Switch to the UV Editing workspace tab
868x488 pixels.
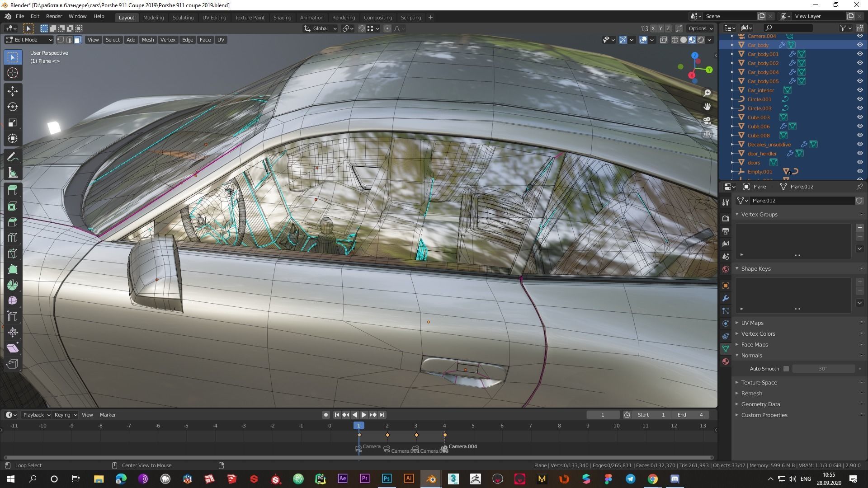click(x=214, y=17)
